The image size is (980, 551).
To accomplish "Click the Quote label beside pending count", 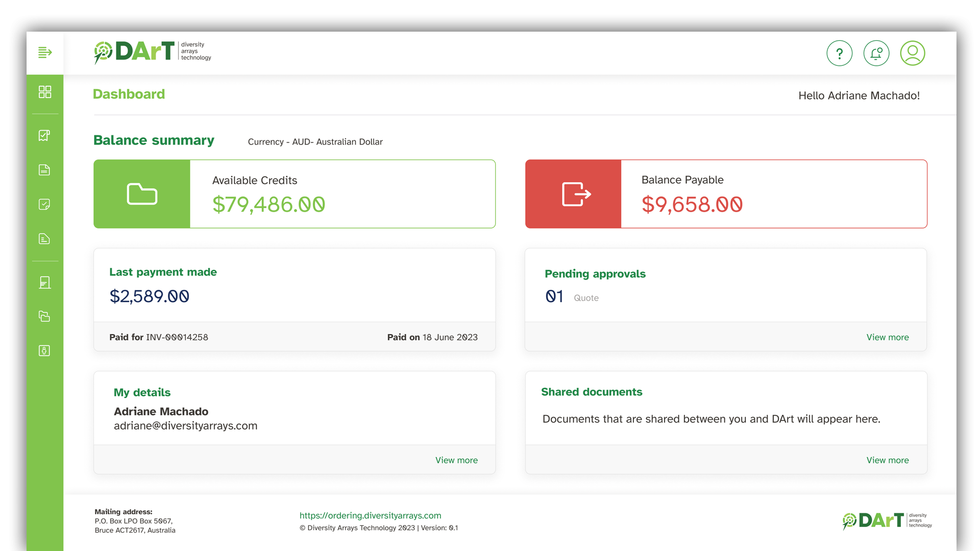I will [586, 298].
